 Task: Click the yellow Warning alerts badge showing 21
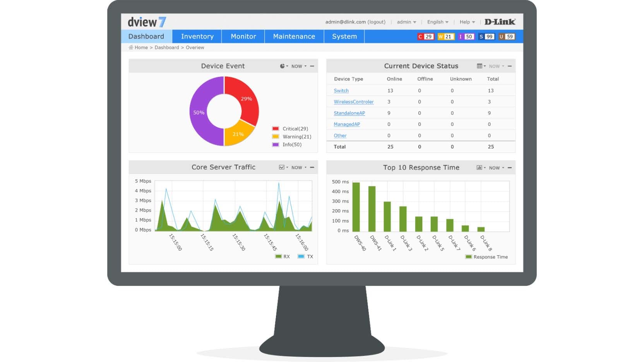coord(445,37)
